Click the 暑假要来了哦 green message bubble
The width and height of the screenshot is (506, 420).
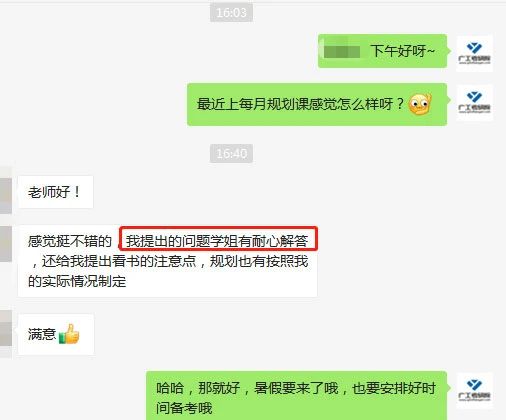pos(296,396)
